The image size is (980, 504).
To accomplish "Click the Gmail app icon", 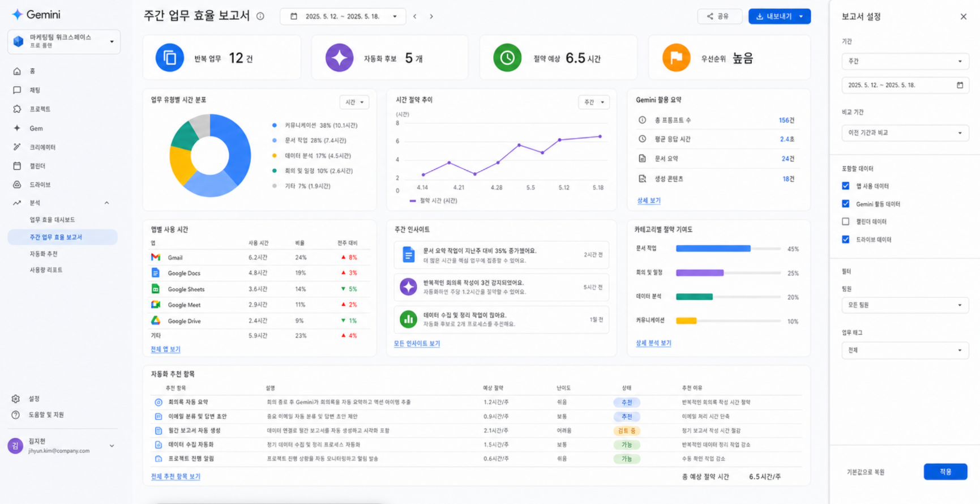I will [156, 257].
